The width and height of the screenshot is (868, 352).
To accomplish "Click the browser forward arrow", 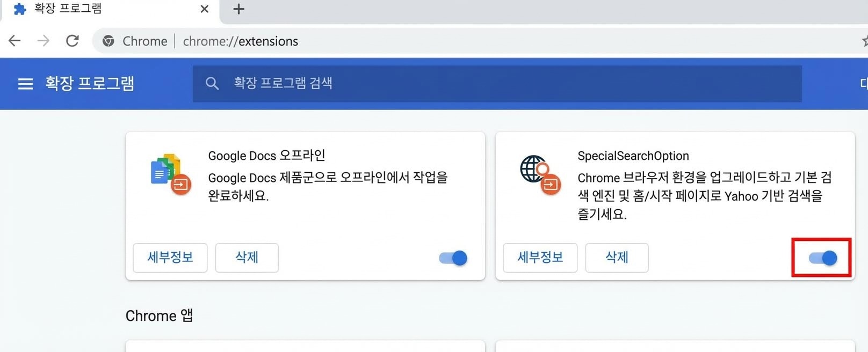I will (x=44, y=41).
